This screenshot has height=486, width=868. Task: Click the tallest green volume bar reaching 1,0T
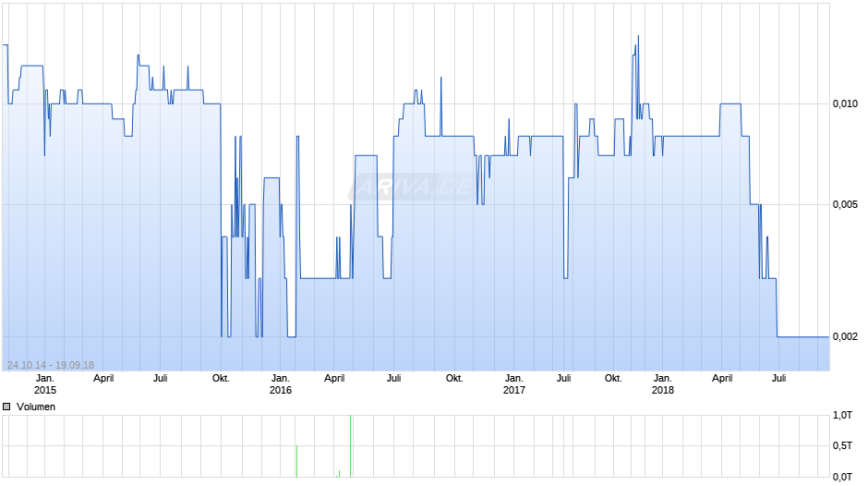pyautogui.click(x=350, y=446)
